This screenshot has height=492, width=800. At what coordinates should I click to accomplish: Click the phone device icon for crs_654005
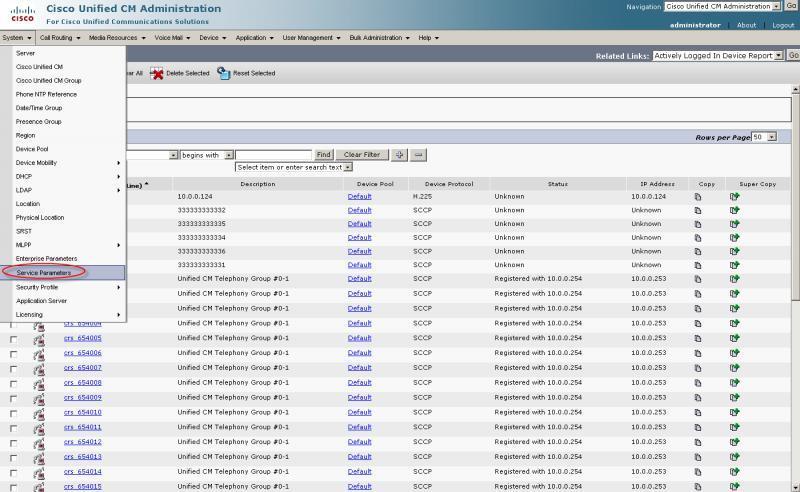tap(39, 339)
